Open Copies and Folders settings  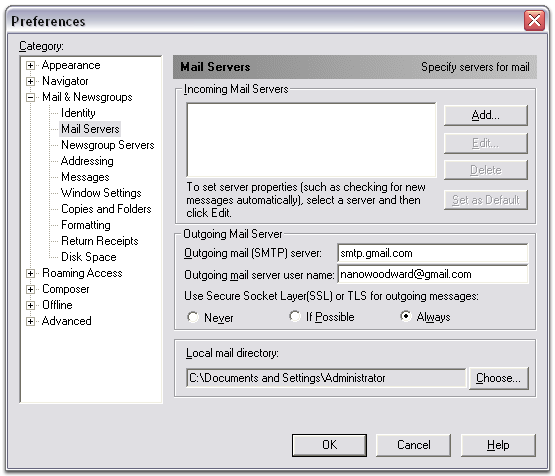[106, 209]
